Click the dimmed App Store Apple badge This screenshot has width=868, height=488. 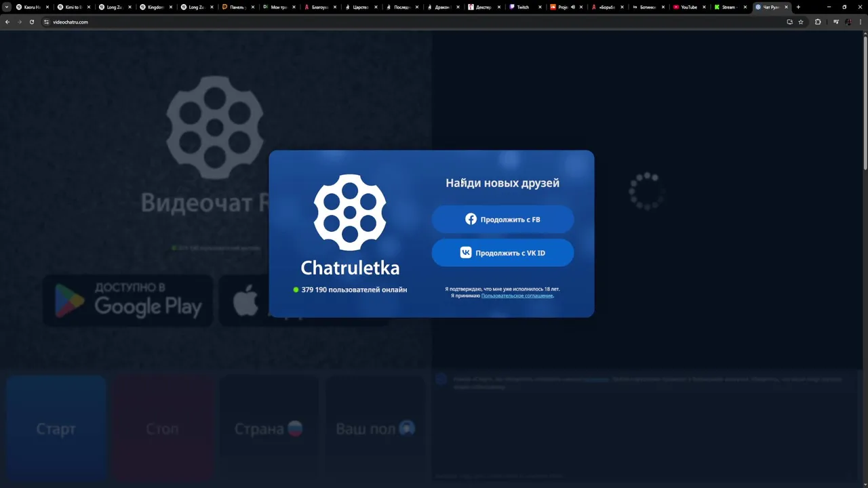click(244, 300)
